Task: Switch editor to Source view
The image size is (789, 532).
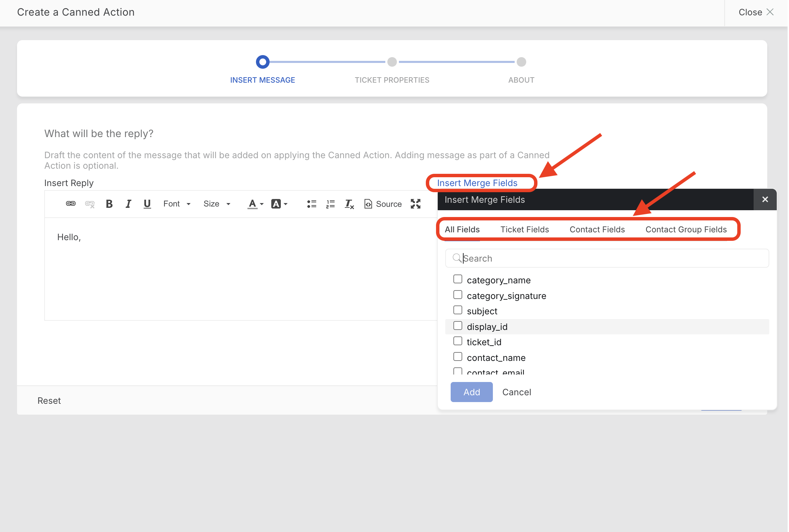Action: [383, 204]
